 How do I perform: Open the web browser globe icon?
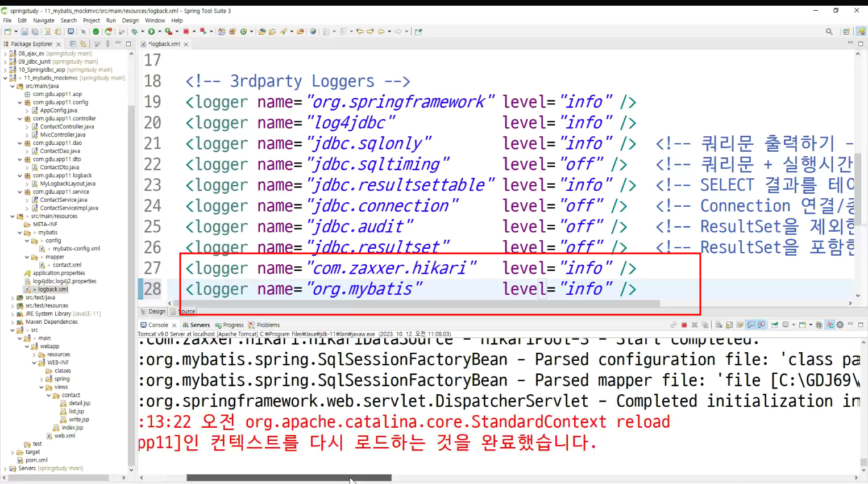[313, 32]
